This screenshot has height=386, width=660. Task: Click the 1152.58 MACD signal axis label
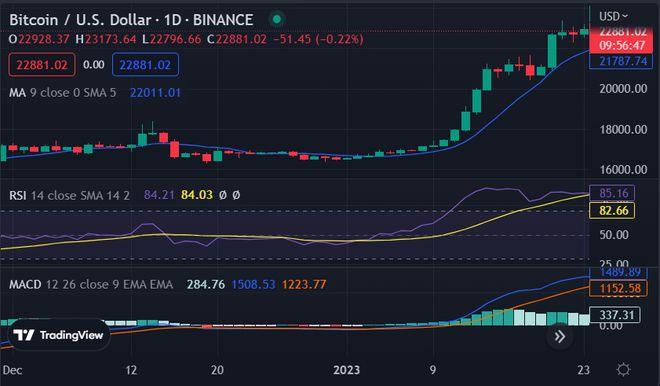618,289
